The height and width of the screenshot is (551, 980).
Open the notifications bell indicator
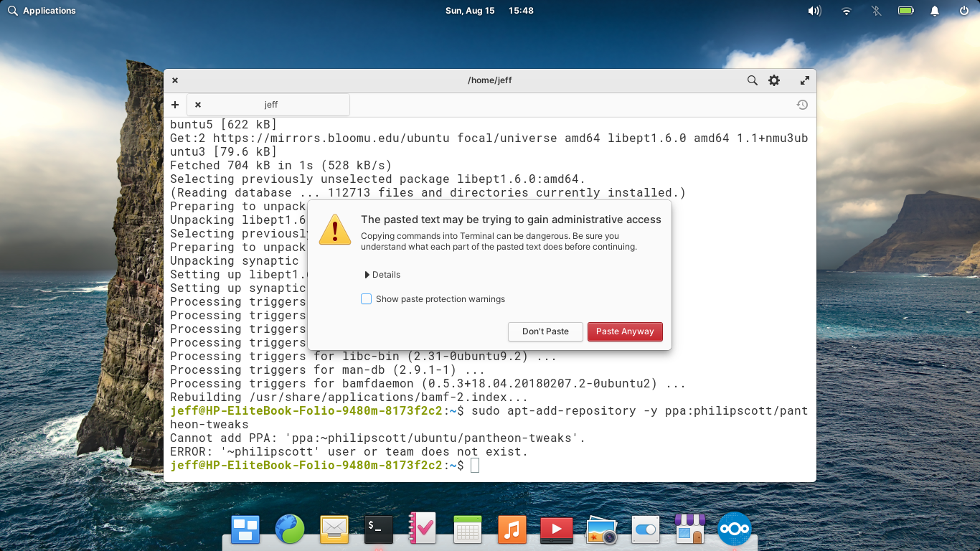pyautogui.click(x=935, y=11)
